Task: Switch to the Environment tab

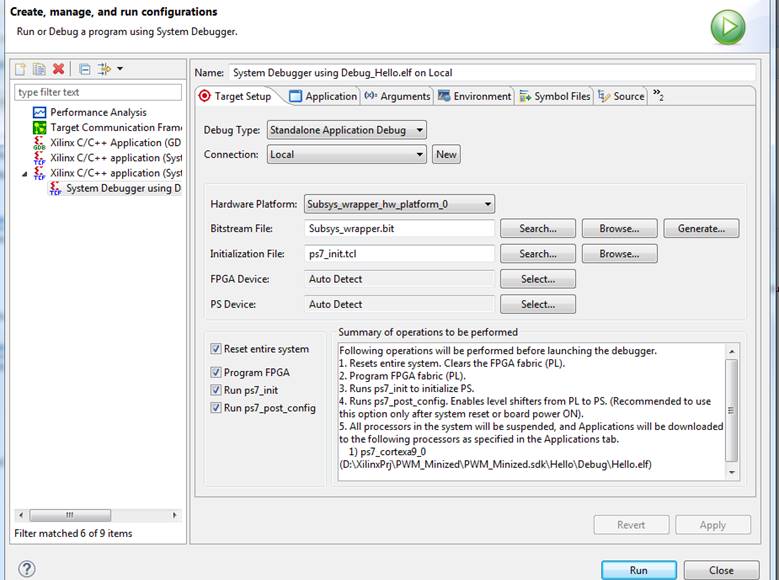Action: (x=474, y=96)
